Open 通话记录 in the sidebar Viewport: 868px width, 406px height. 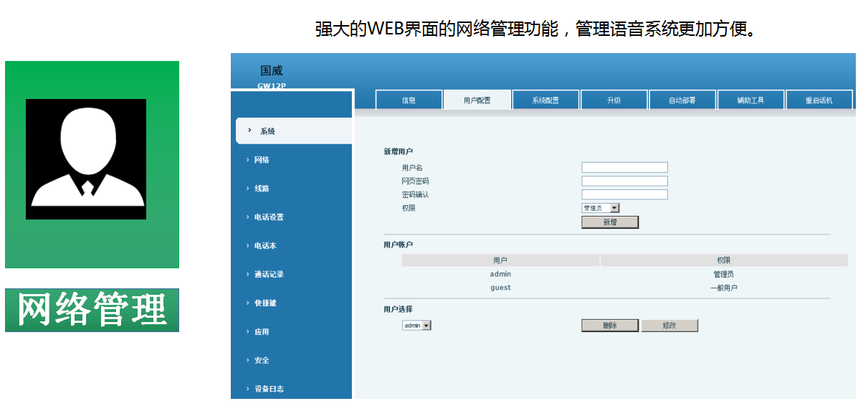pyautogui.click(x=269, y=275)
